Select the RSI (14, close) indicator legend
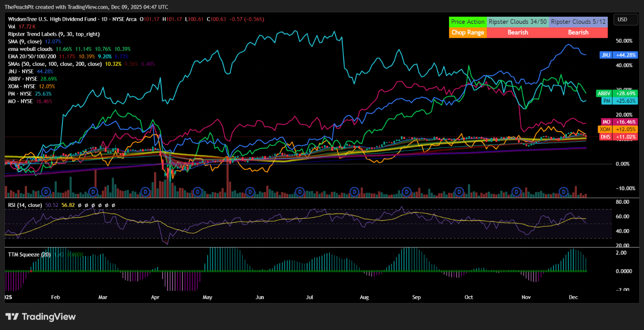 (x=25, y=205)
